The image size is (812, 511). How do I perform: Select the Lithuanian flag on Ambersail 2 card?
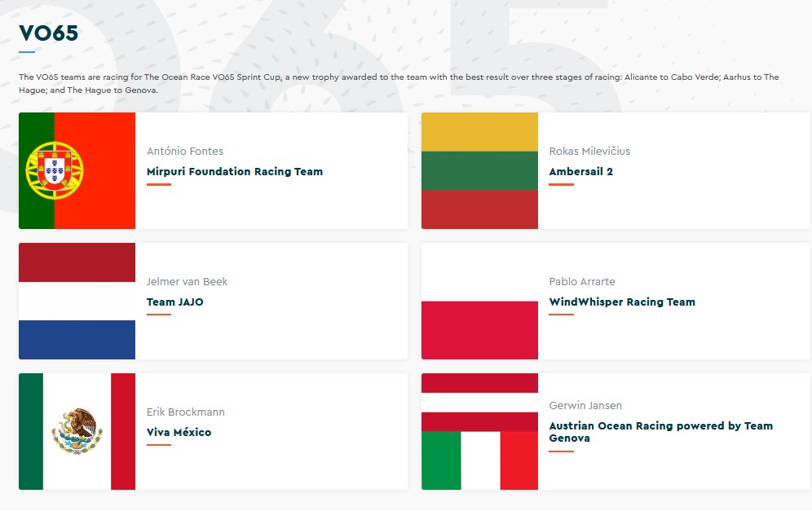(x=479, y=170)
